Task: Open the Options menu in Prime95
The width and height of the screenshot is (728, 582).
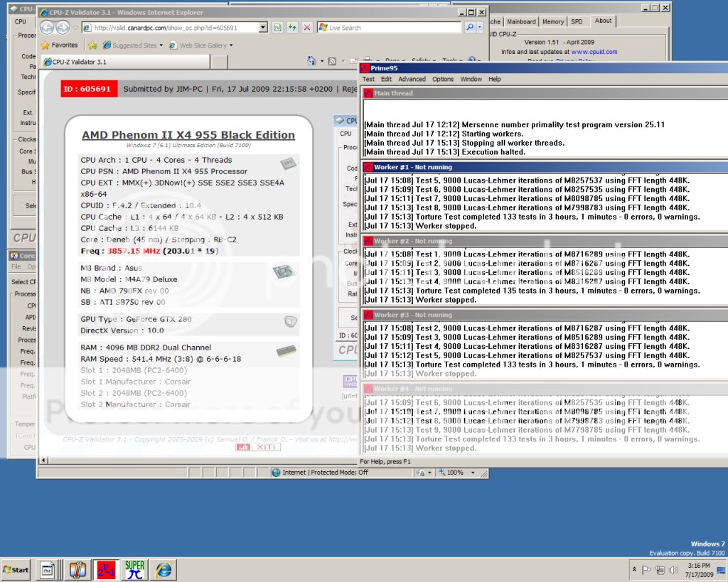Action: (442, 79)
